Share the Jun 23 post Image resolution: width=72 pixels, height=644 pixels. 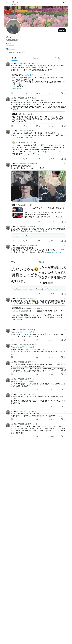pyautogui.click(x=65, y=294)
